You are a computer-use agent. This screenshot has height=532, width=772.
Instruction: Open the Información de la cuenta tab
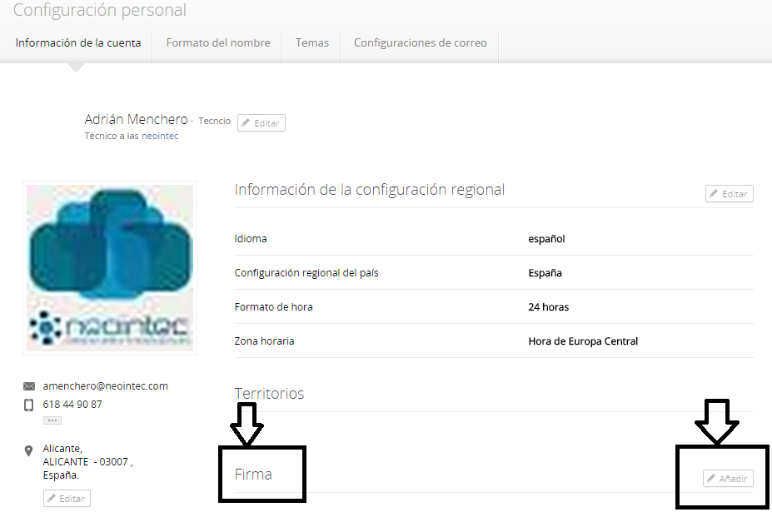(x=77, y=42)
